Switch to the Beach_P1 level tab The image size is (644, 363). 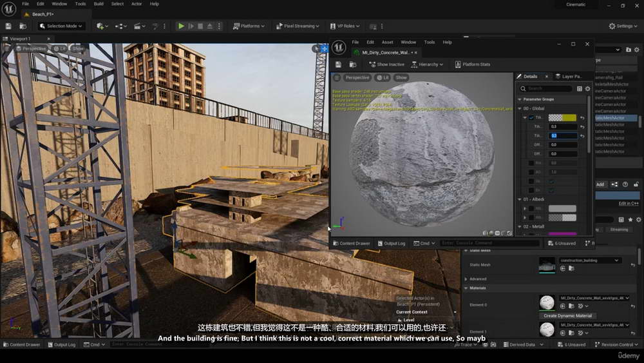point(43,14)
